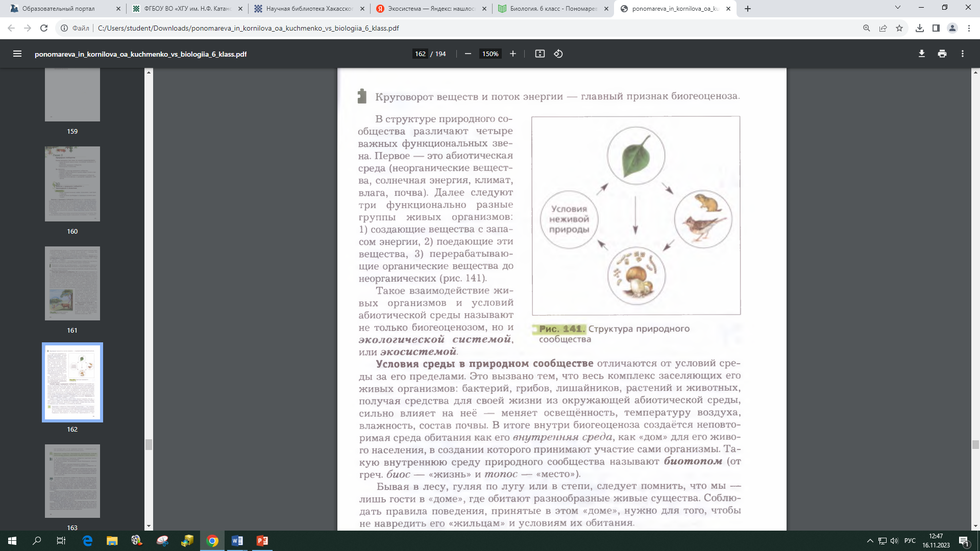Open Chrome zoom magnifier in address bar

tap(867, 28)
